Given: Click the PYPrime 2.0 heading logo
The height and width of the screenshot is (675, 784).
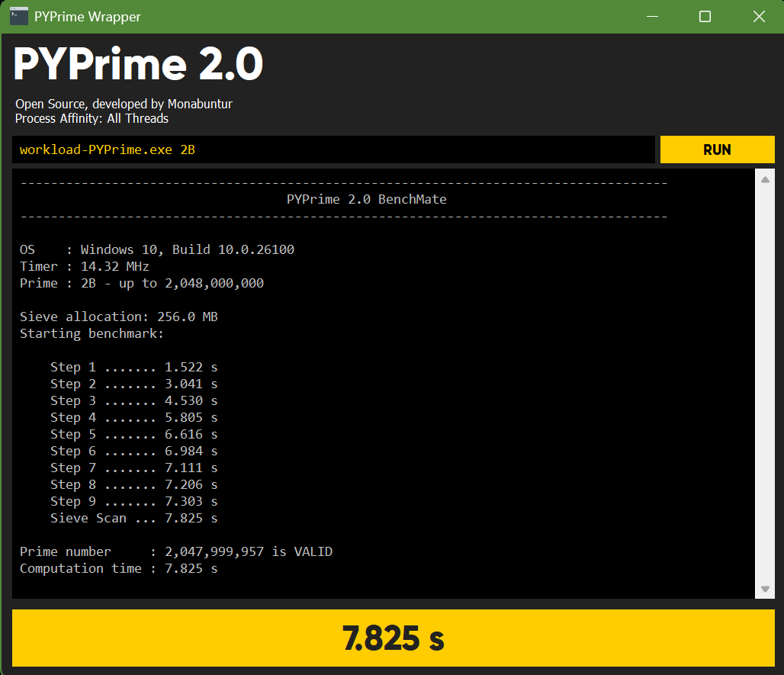Looking at the screenshot, I should tap(139, 64).
